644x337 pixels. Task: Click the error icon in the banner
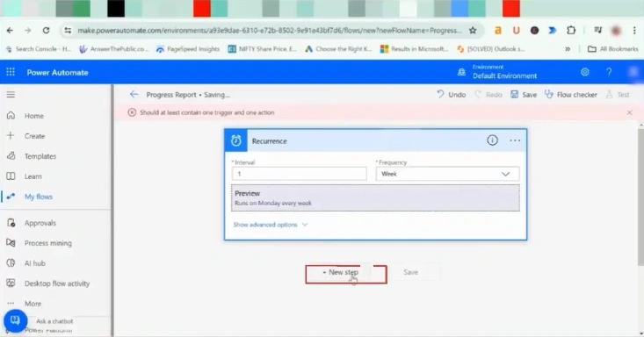pos(132,112)
